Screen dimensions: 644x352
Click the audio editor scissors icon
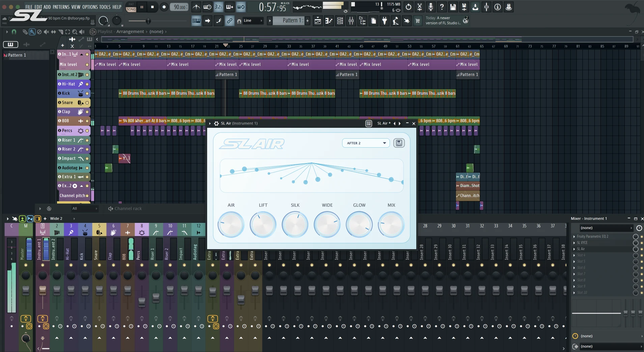click(420, 7)
